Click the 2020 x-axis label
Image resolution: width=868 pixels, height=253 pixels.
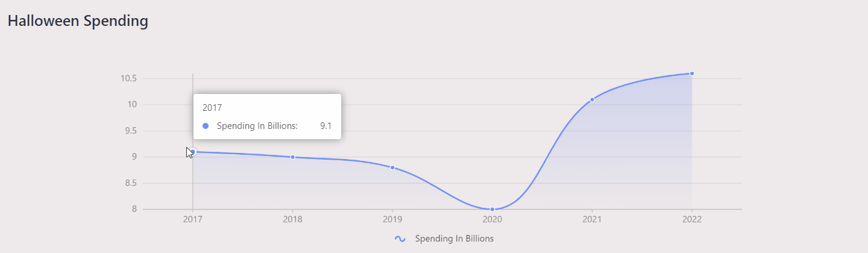(x=492, y=219)
